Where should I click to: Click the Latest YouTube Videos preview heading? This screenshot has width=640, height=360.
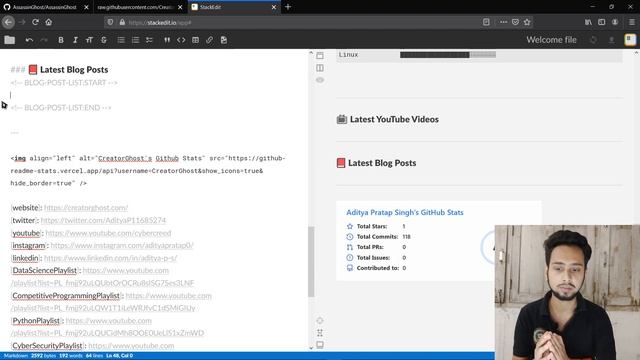394,119
